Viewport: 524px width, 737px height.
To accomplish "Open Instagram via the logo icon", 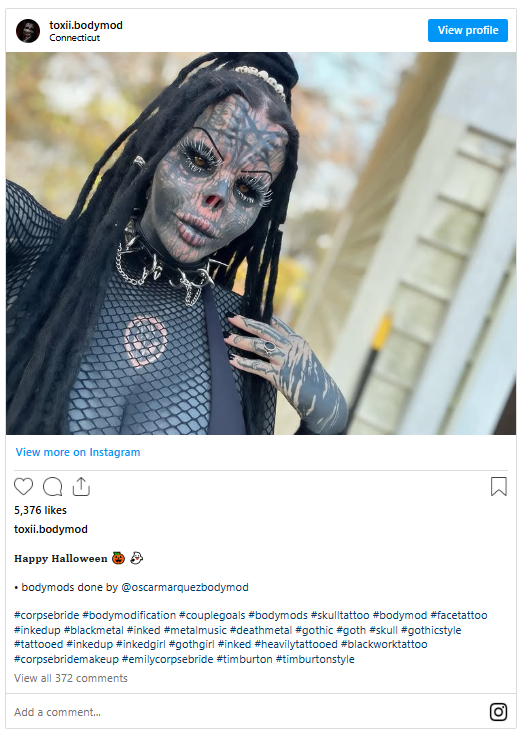I will [x=498, y=712].
